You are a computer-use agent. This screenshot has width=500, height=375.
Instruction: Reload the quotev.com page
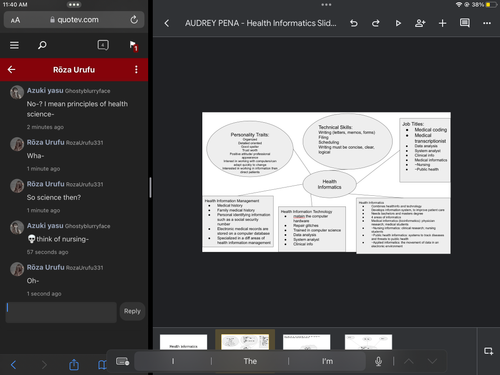point(134,20)
